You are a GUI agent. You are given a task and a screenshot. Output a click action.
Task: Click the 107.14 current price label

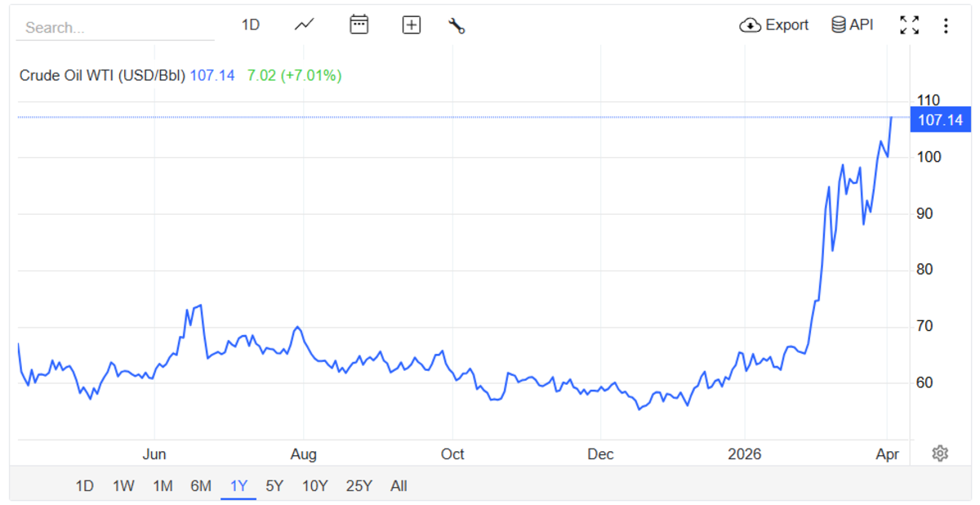(940, 121)
